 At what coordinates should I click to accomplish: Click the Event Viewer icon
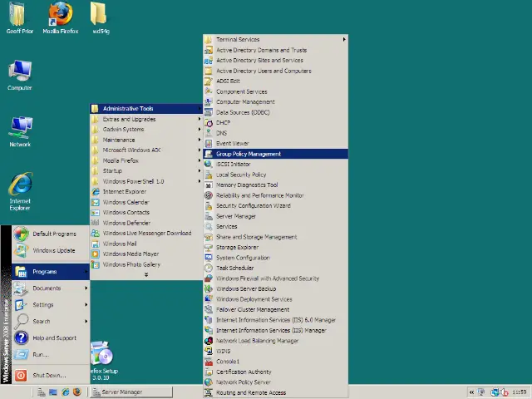(209, 144)
